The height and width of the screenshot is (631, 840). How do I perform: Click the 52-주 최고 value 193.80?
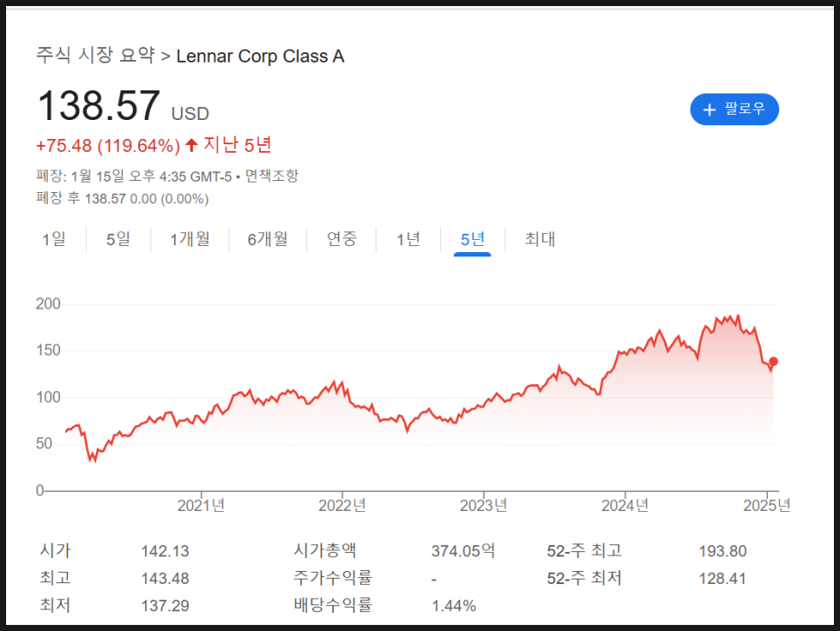[x=722, y=551]
